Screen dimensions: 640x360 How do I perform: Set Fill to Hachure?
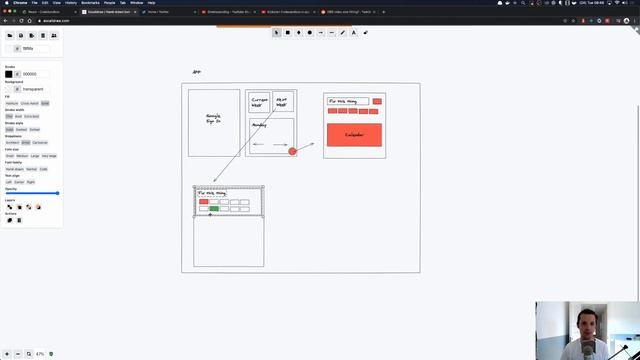12,103
